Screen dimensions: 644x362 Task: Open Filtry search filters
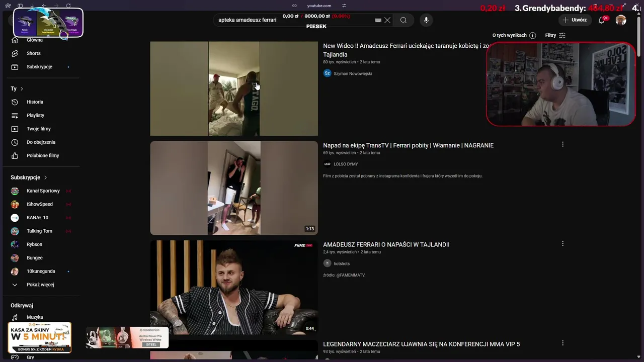pyautogui.click(x=555, y=35)
